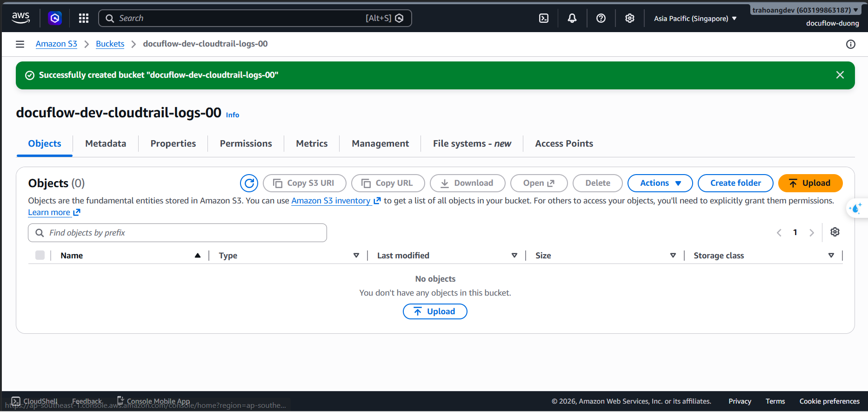Screen dimensions: 868x412
Task: Switch to the Permissions tab
Action: click(246, 143)
